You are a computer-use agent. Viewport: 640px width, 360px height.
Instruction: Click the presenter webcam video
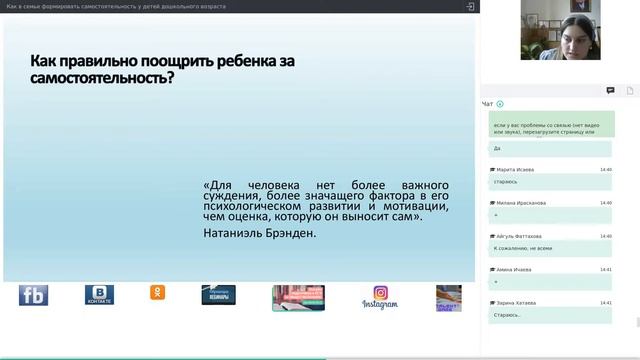tap(560, 30)
